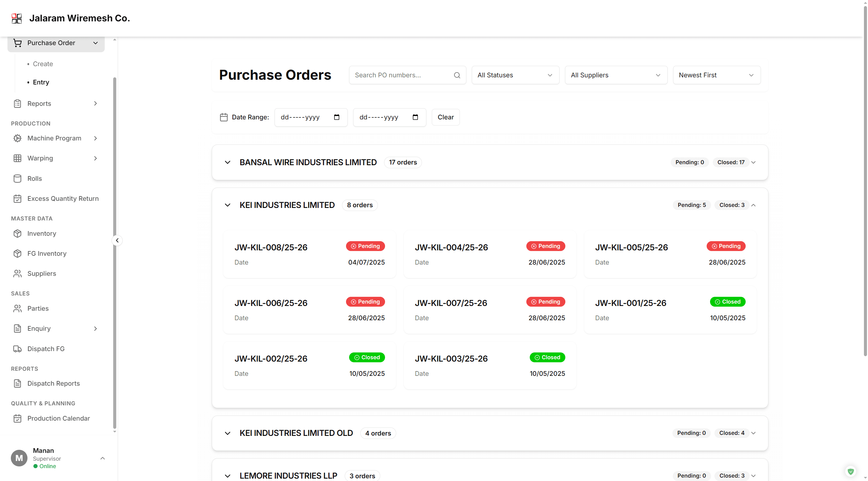
Task: Open Excess Quantity Return via its calendar icon
Action: pos(17,198)
